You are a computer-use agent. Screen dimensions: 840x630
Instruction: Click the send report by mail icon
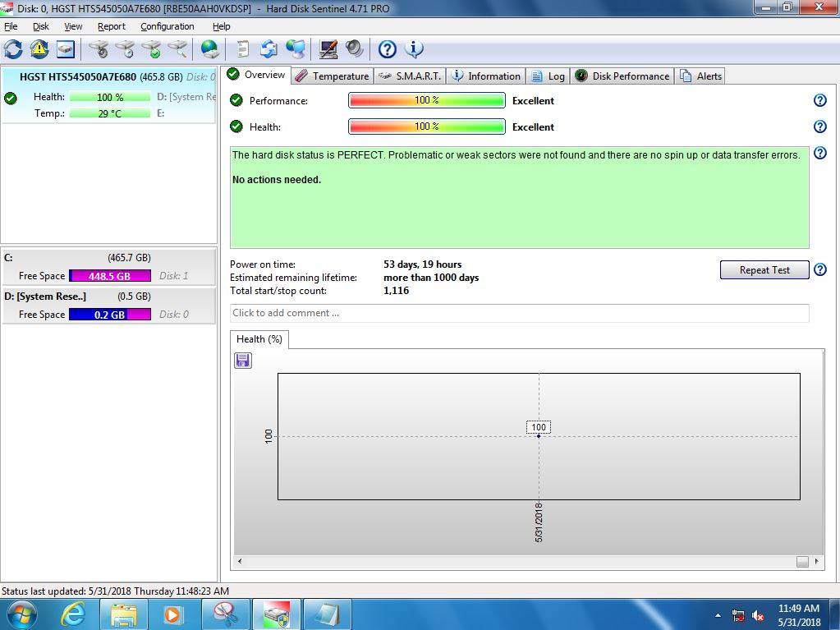point(269,49)
